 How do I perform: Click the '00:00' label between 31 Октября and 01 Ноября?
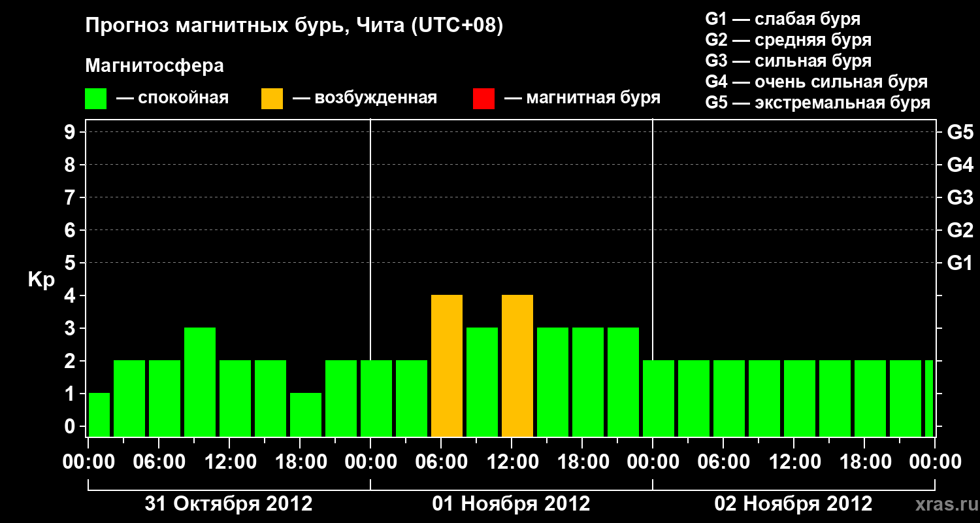pos(370,462)
